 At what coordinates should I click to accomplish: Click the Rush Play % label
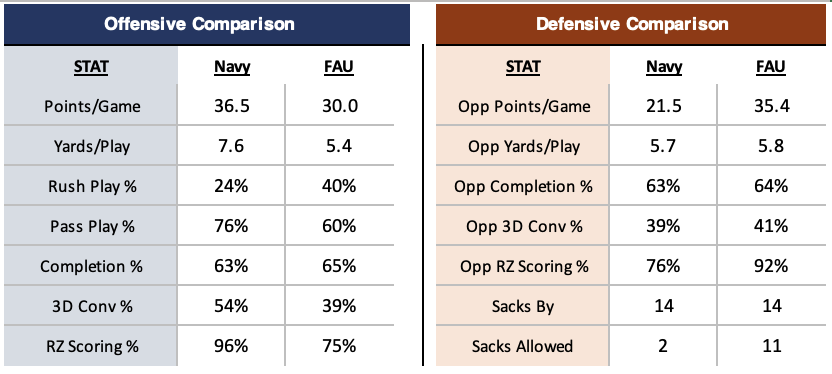(x=91, y=186)
